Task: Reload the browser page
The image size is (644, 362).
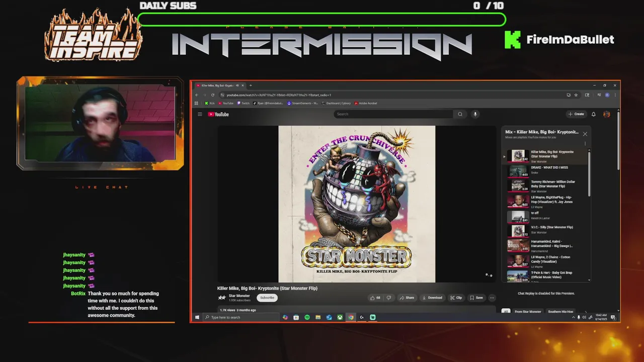Action: click(x=212, y=95)
